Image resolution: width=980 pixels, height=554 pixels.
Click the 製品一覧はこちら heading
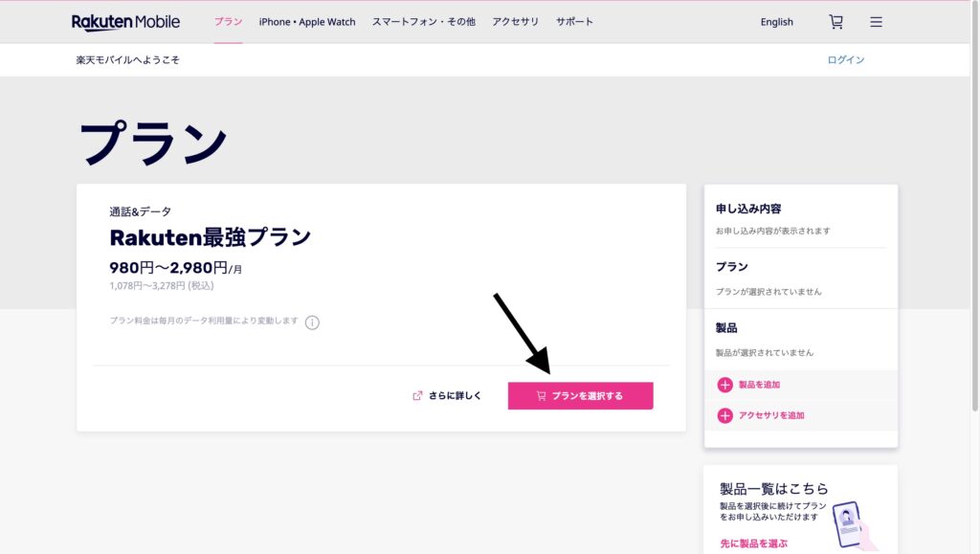(x=773, y=488)
